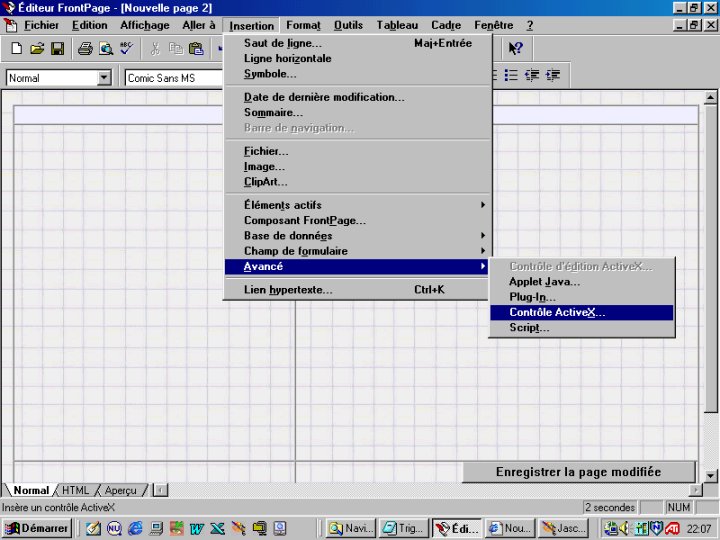Toggle the bulleted list icon
This screenshot has width=720, height=540.
pos(511,75)
